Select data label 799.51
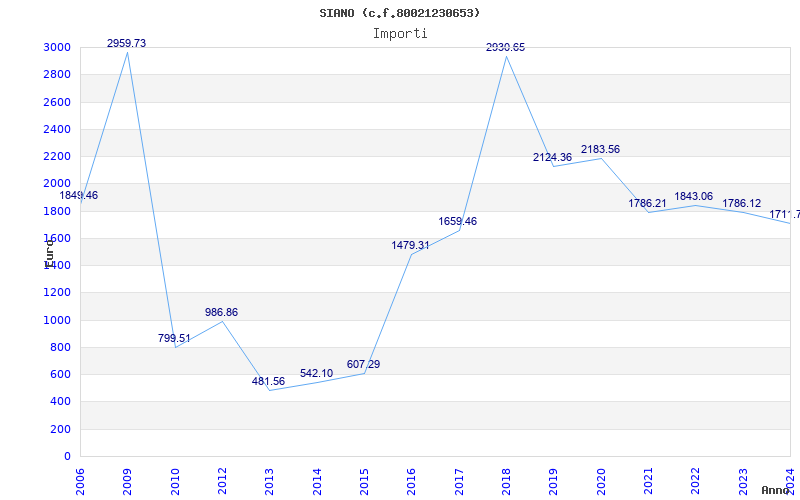This screenshot has height=500, width=800. (174, 338)
